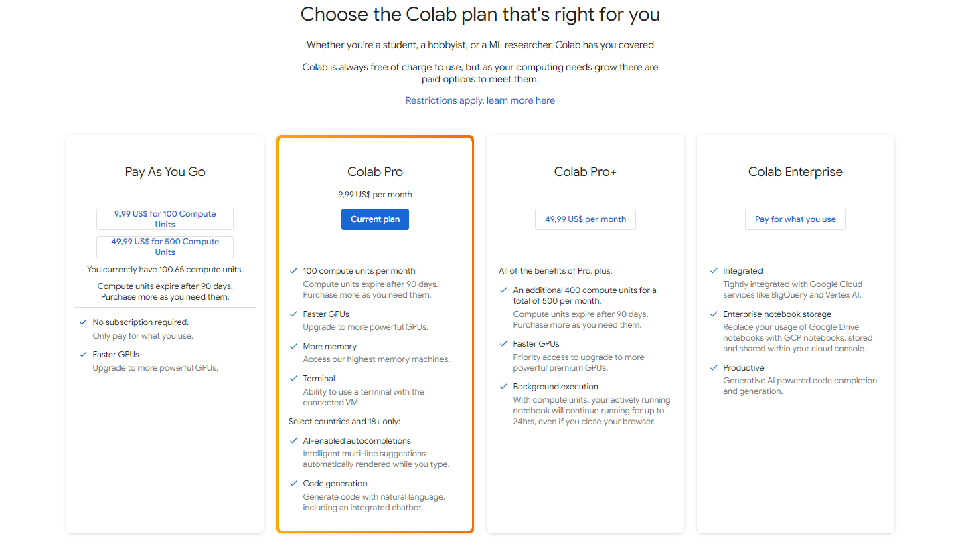The width and height of the screenshot is (962, 560).
Task: Click the checkmark next to 'Code generation'
Action: coord(293,484)
